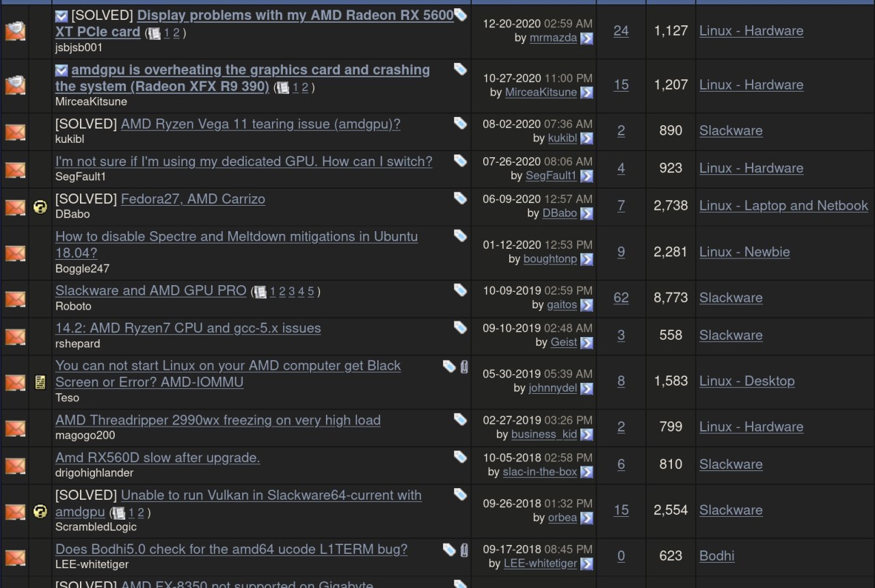Viewport: 875px width, 588px height.
Task: Open AMD Ryzen7 CPU and gcc-5.x thread
Action: (x=188, y=328)
